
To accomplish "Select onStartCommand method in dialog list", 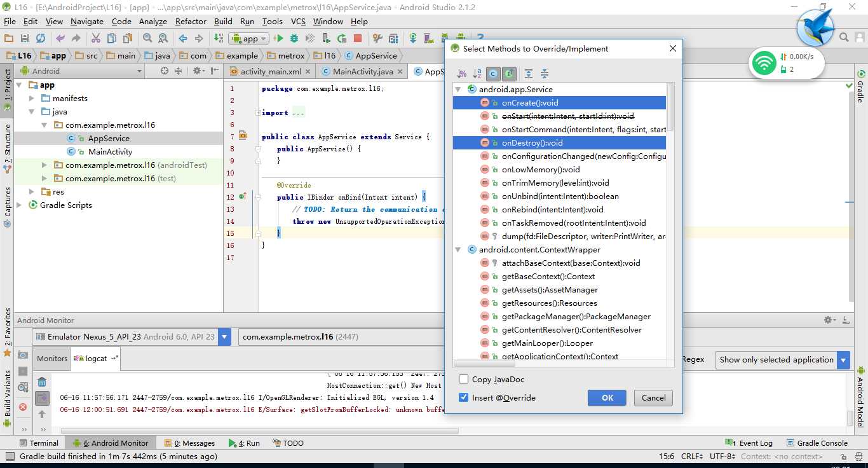I will coord(559,130).
